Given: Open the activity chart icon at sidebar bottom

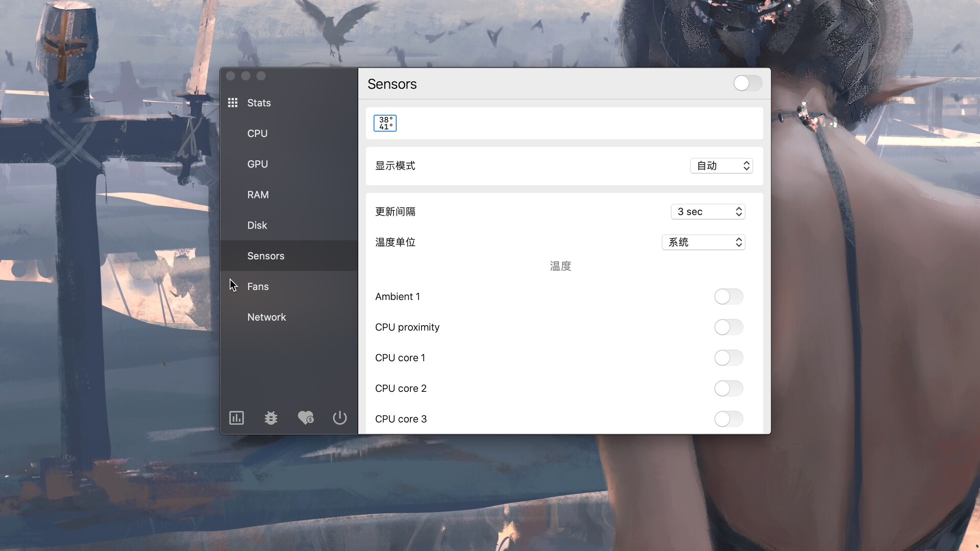Looking at the screenshot, I should (x=236, y=417).
